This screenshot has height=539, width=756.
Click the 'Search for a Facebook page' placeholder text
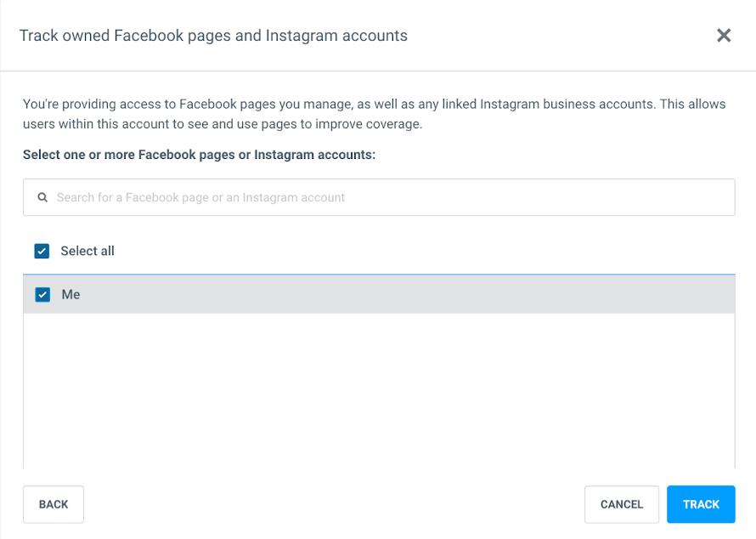point(200,197)
